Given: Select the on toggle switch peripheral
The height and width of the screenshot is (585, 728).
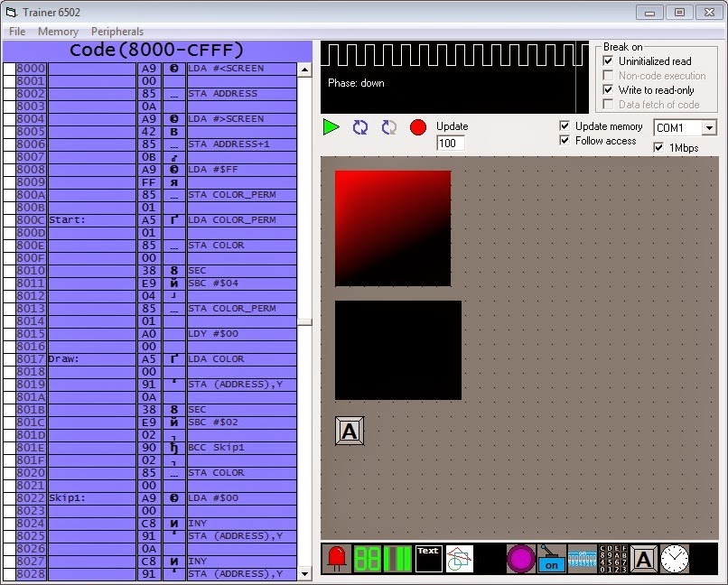Looking at the screenshot, I should tap(551, 558).
